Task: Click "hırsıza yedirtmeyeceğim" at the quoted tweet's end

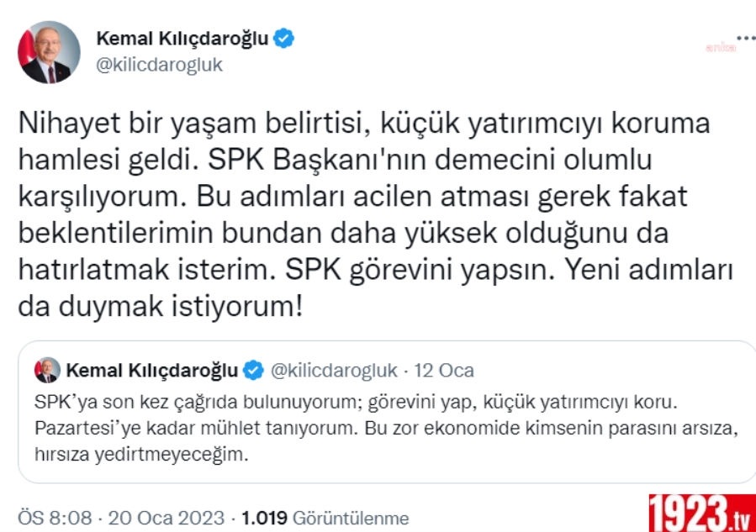Action: (145, 456)
